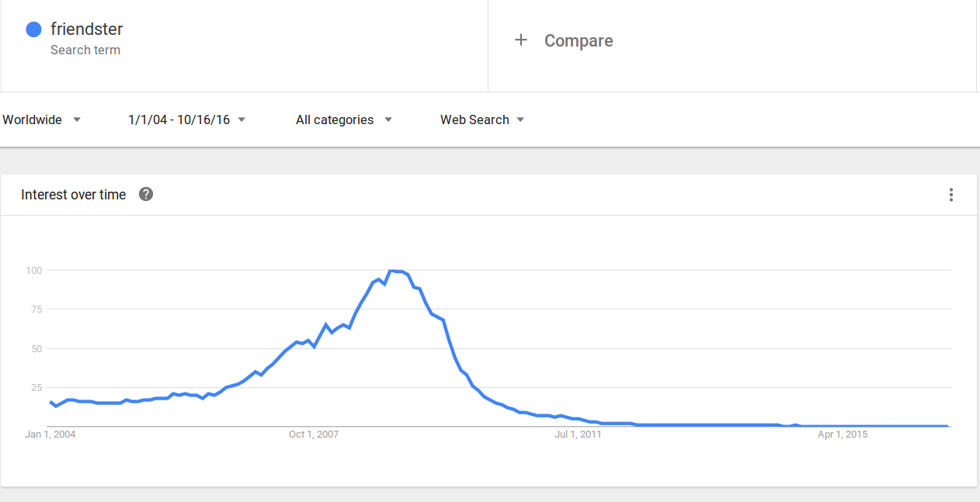980x502 pixels.
Task: Open the All categories filter label
Action: (x=335, y=119)
